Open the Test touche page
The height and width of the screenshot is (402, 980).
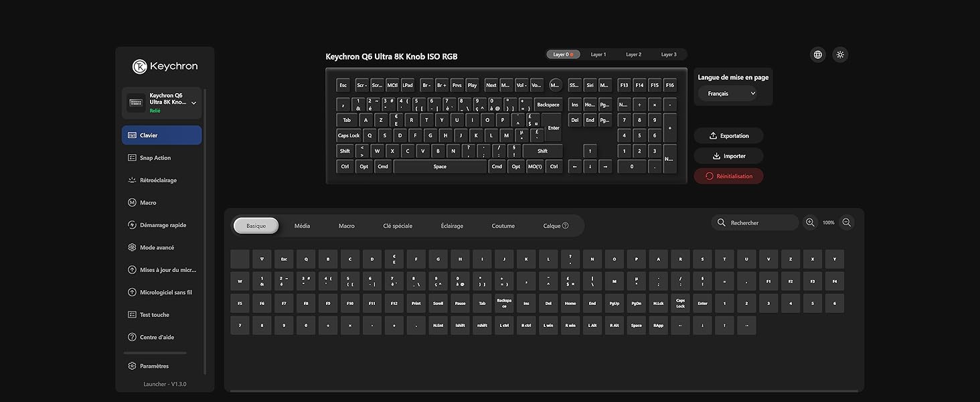[161, 315]
